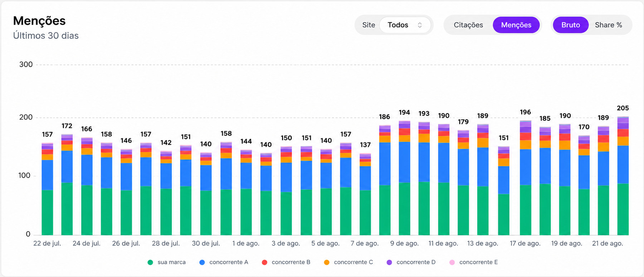Click the bar labeled 205
This screenshot has width=644, height=277.
pyautogui.click(x=623, y=176)
